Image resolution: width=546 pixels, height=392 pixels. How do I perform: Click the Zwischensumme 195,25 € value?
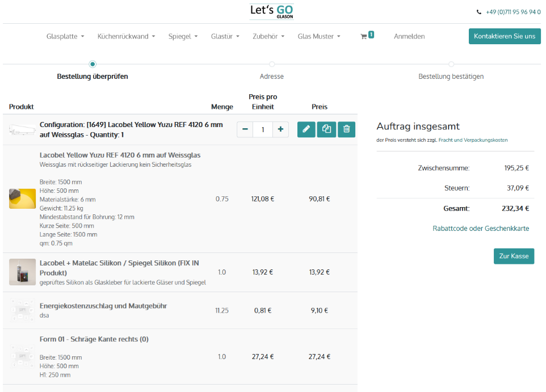[x=516, y=168]
